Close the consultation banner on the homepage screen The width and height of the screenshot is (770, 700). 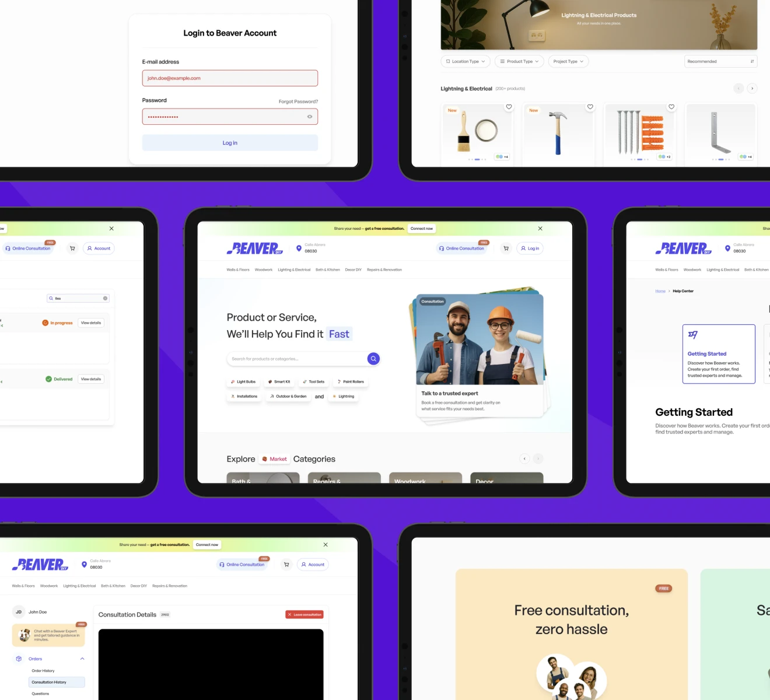click(540, 229)
